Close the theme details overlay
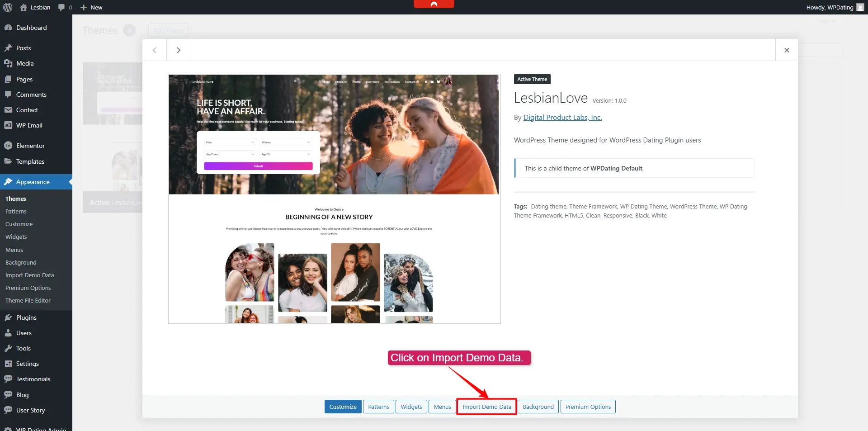Image resolution: width=868 pixels, height=431 pixels. coord(787,50)
